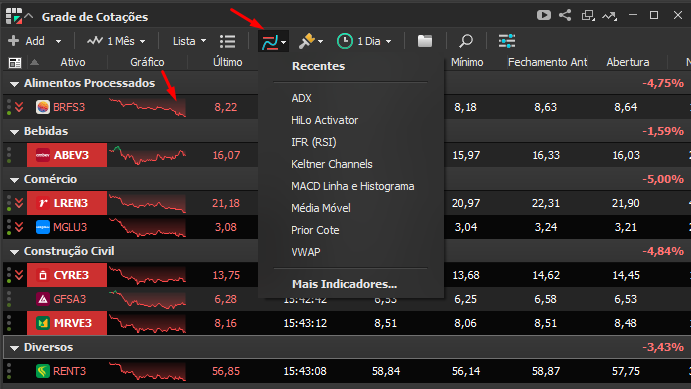
Task: Click the Gráfico column header
Action: click(x=147, y=63)
